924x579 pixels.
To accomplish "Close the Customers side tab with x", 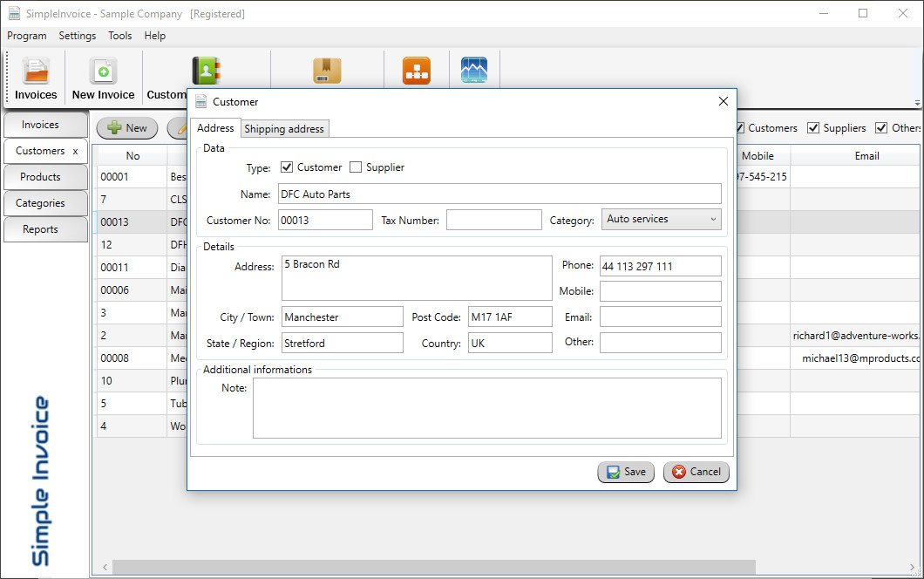I will pyautogui.click(x=75, y=152).
